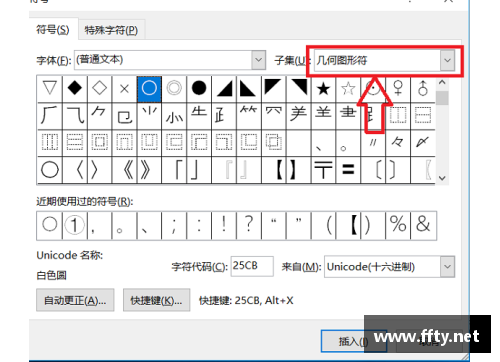Click the 自动更正(A)... button
Image resolution: width=500 pixels, height=362 pixels.
tap(75, 300)
